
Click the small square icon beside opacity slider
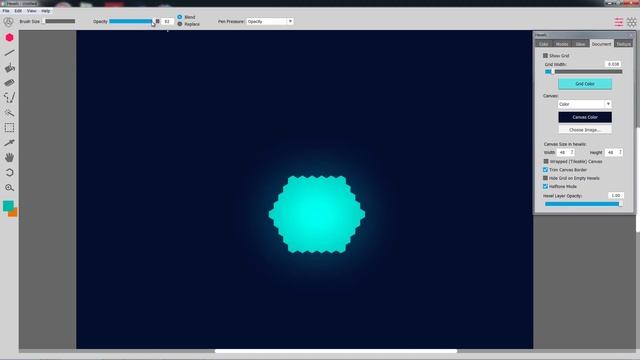point(158,21)
